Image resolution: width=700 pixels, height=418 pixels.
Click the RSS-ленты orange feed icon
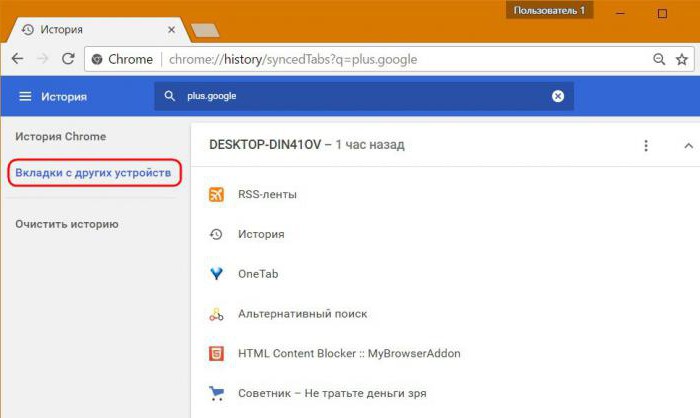pyautogui.click(x=216, y=194)
